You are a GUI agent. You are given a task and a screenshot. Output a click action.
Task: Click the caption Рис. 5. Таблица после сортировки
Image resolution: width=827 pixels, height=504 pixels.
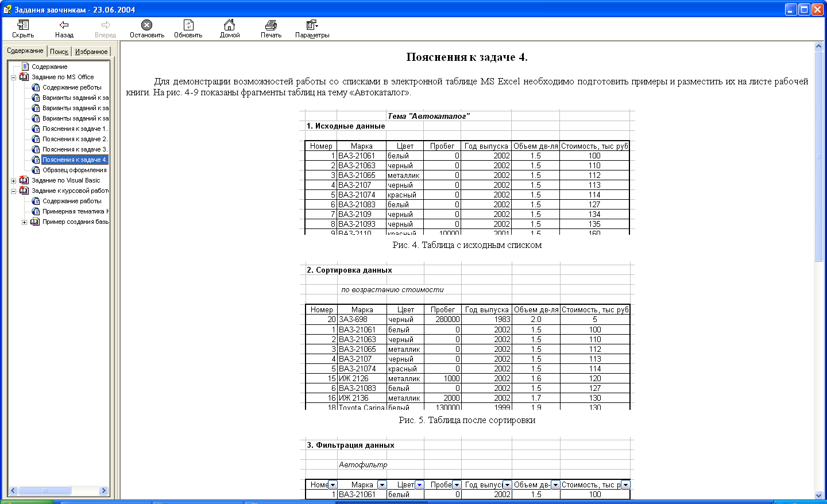click(x=467, y=420)
